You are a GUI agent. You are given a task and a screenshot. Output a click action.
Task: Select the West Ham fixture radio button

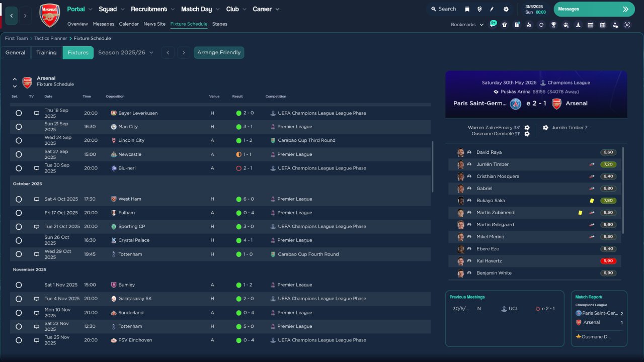pos(19,199)
